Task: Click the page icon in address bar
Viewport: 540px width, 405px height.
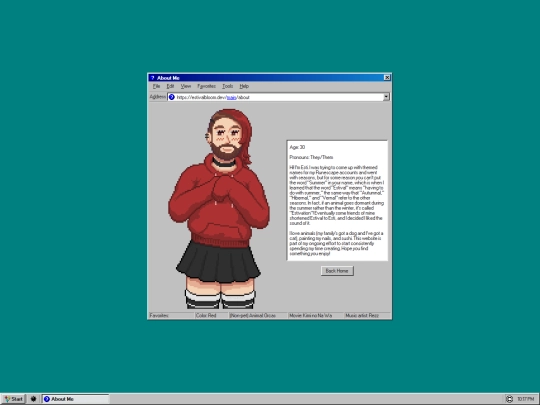Action: (x=172, y=97)
